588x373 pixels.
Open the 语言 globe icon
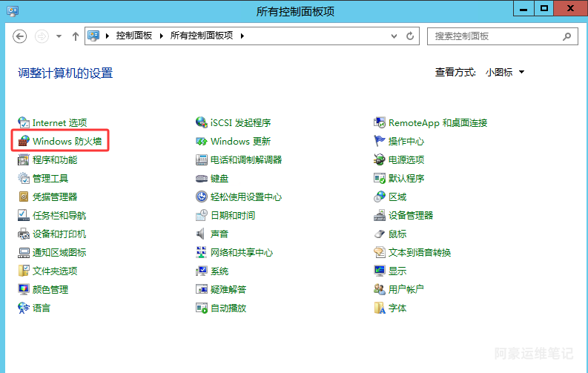coord(24,308)
